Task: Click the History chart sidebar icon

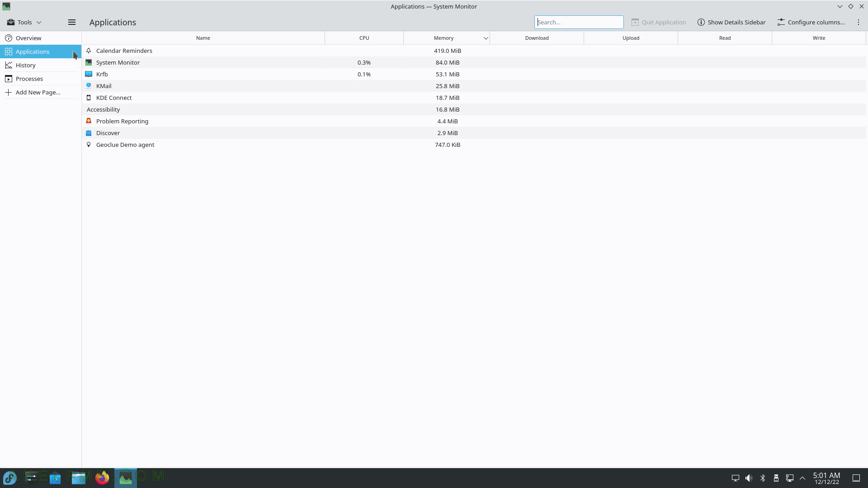Action: point(9,65)
